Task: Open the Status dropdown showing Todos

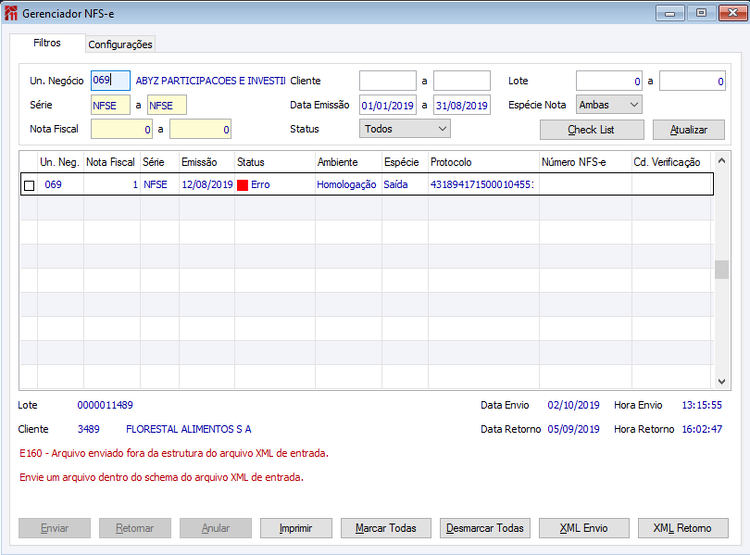Action: pyautogui.click(x=405, y=129)
